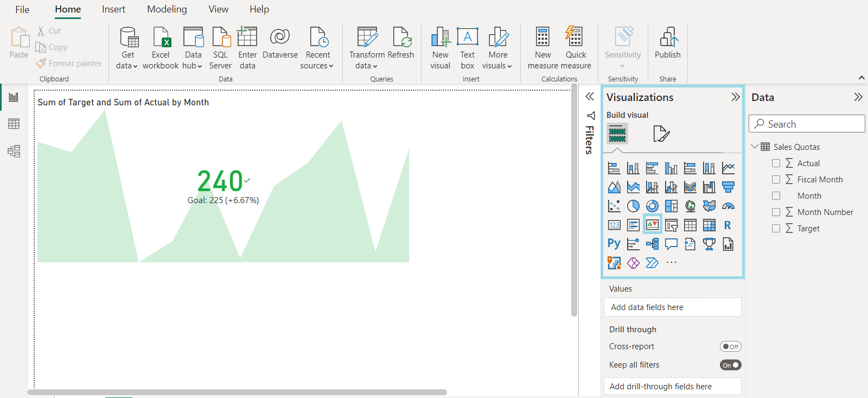
Task: Collapse the Visualizations pane
Action: tap(735, 97)
